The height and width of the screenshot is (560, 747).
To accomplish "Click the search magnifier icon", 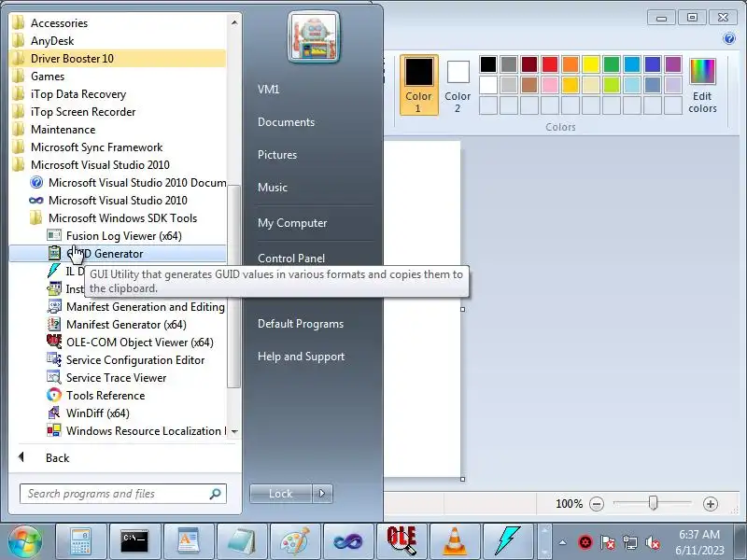I will (215, 494).
